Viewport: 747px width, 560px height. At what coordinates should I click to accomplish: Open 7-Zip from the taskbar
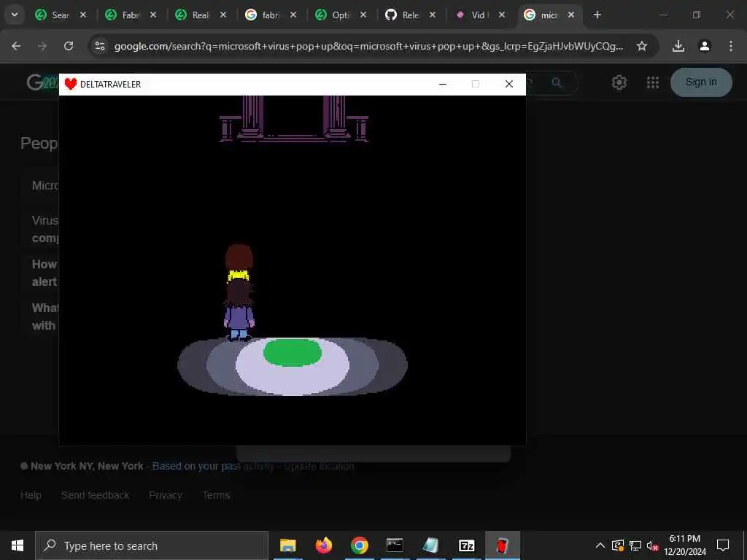click(x=466, y=545)
